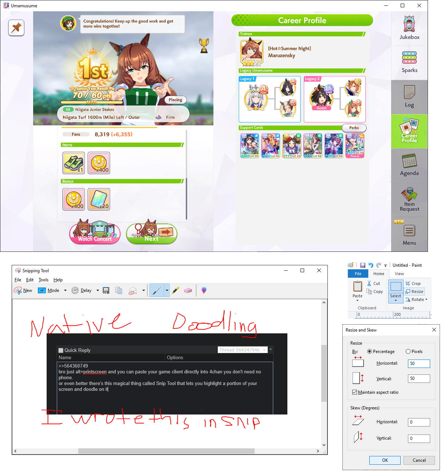448x476 pixels.
Task: Click the Resize Horizontal input field
Action: pos(419,364)
